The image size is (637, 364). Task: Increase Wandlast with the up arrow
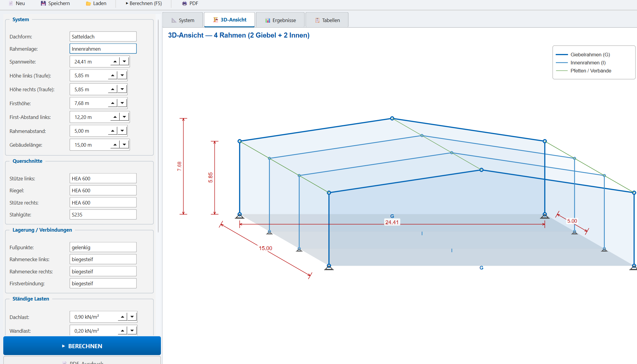tap(122, 331)
